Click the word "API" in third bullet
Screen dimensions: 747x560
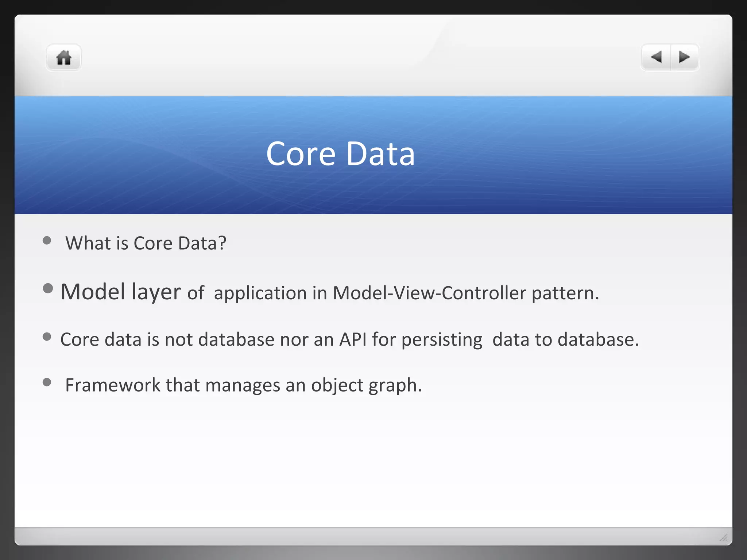(353, 339)
